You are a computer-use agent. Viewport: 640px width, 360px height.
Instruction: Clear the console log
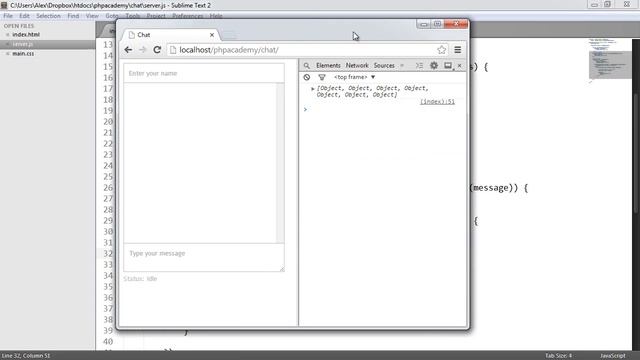[x=307, y=77]
